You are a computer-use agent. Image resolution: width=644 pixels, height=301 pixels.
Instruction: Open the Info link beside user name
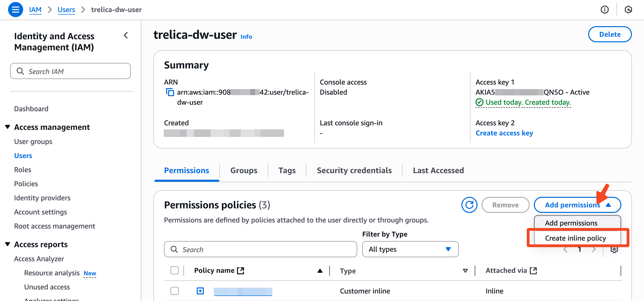click(246, 37)
